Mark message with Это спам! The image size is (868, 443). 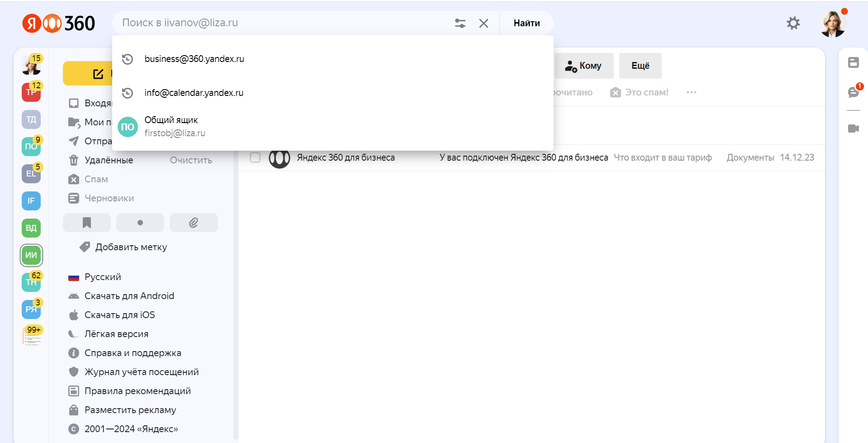click(639, 93)
